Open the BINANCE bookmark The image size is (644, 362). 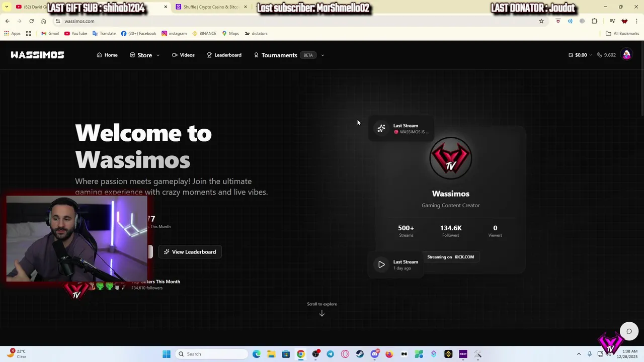coord(204,34)
